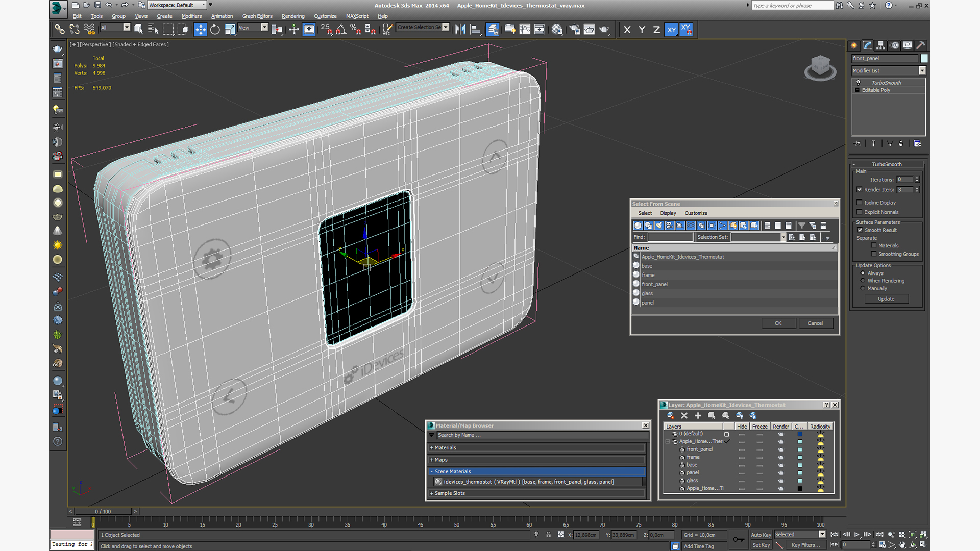Delete highlighted layer in Layer dialog
The image size is (980, 551).
tap(684, 415)
